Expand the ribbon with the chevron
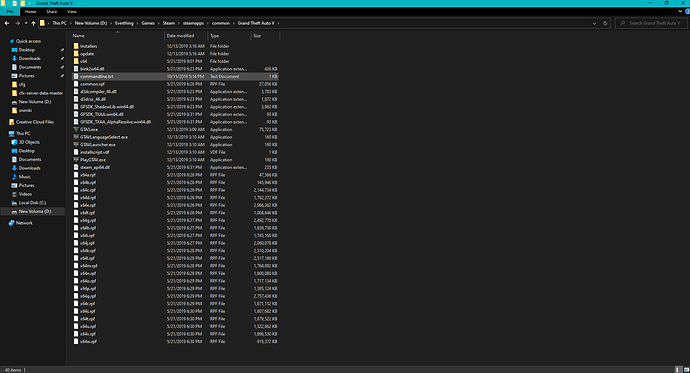This screenshot has height=373, width=690. [680, 11]
